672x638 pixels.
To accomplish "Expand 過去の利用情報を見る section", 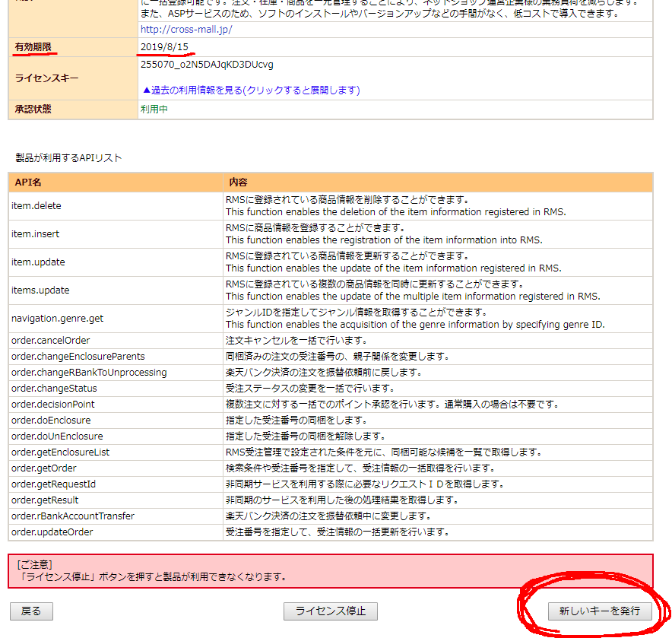I will click(x=251, y=90).
